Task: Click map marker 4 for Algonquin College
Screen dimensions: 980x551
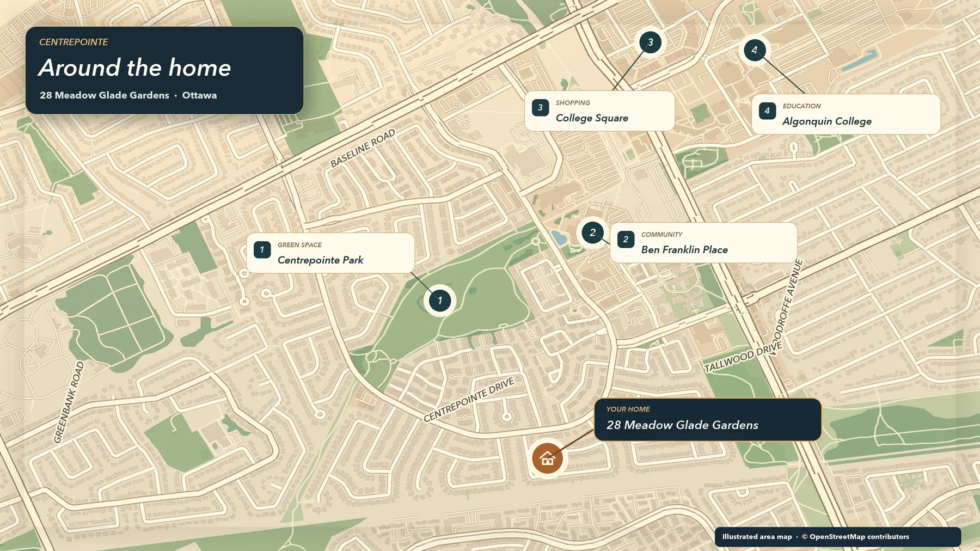Action: (x=755, y=50)
